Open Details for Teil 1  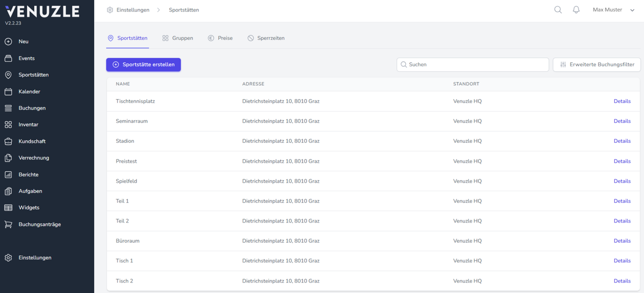point(622,201)
